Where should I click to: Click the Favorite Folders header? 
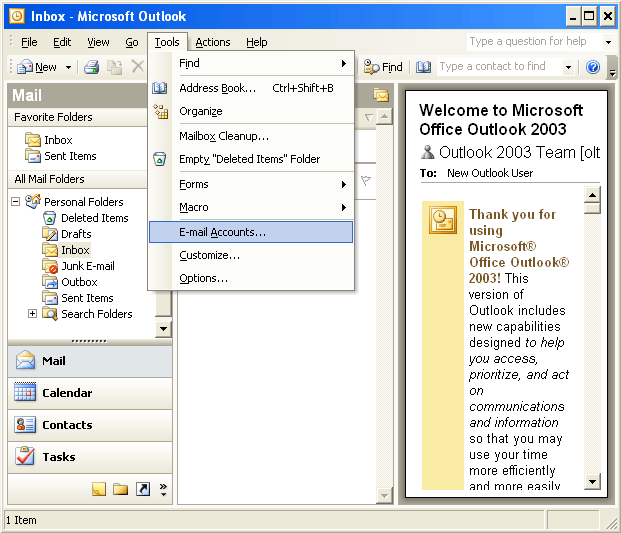[x=78, y=117]
